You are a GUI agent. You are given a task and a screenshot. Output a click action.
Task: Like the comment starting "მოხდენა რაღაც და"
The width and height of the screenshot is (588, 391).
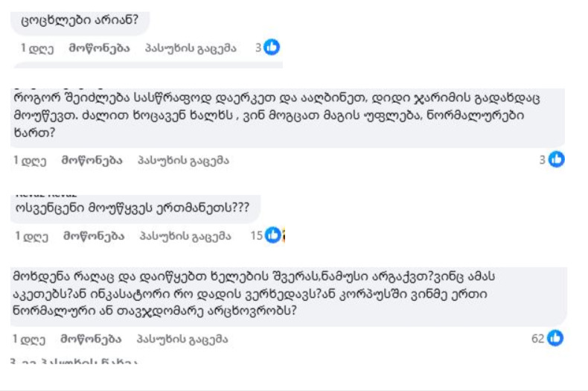91,339
